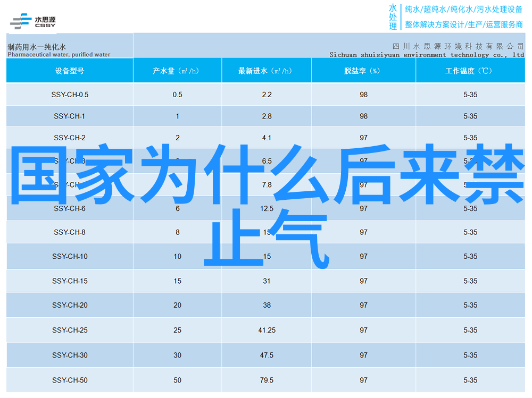
Task: Select model cell 'SSY-CH-30'
Action: coord(70,355)
